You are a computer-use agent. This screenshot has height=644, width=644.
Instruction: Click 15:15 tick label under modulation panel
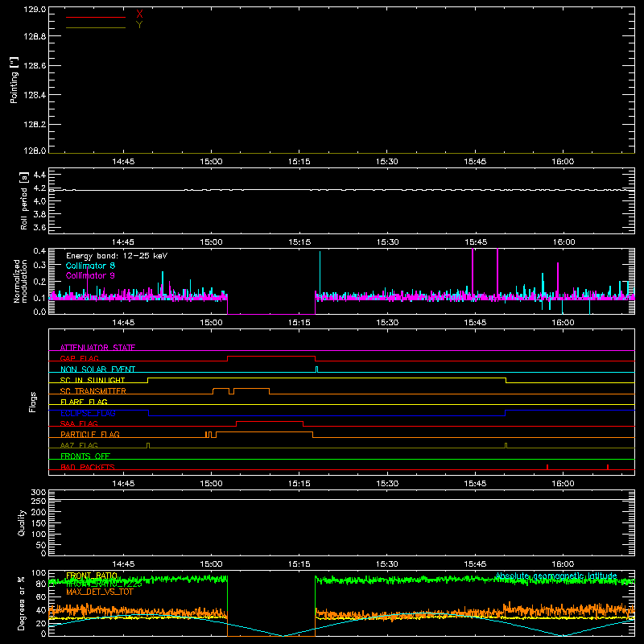click(x=299, y=323)
